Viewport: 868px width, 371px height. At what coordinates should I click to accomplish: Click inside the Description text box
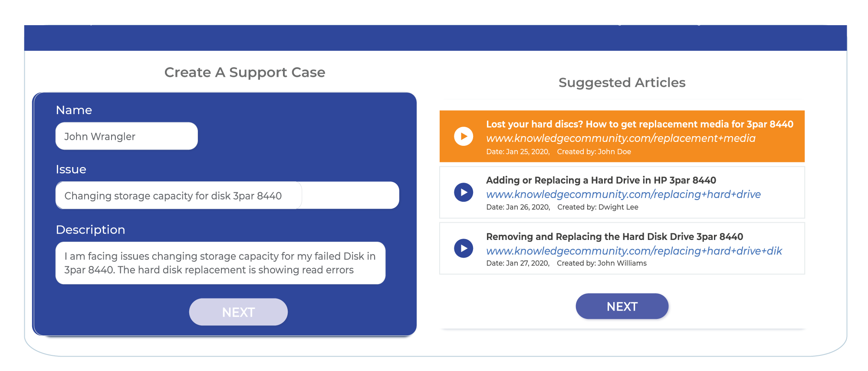(x=220, y=263)
